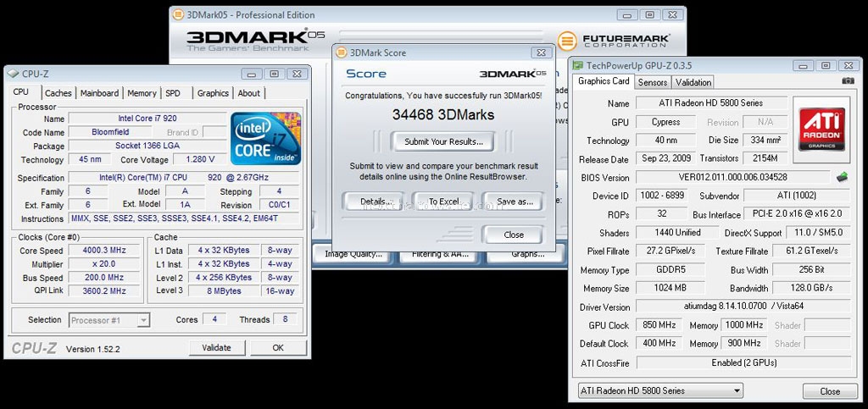Close the 3DMark Score dialog via Close button
Image resolution: width=868 pixels, height=409 pixels.
point(514,235)
